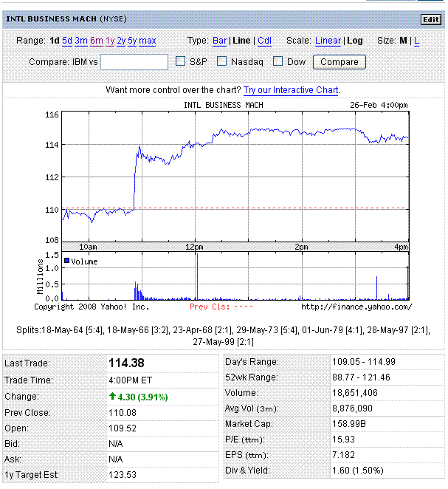Click the 1y Target Est value 123.53
This screenshot has width=448, height=489.
coord(123,475)
